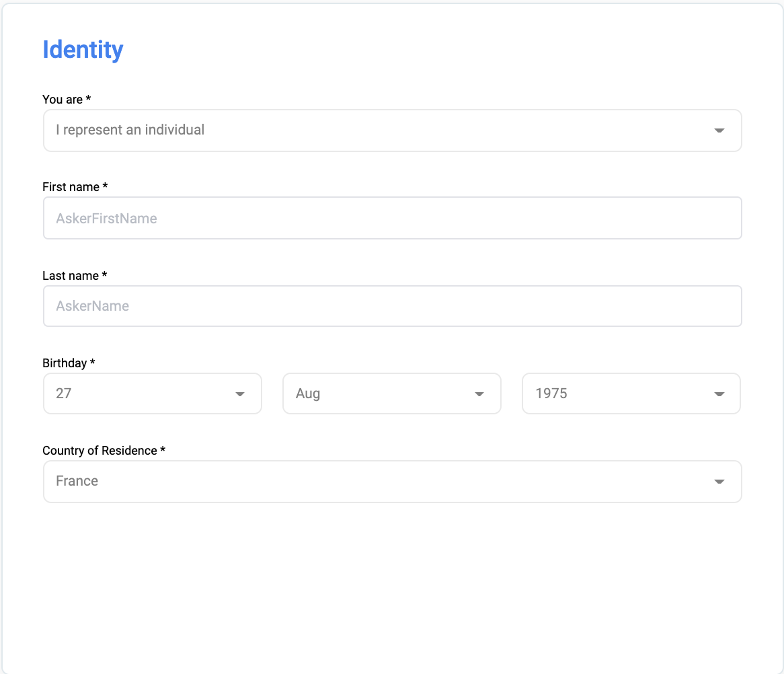Viewport: 784px width, 674px height.
Task: Click the birthday year dropdown arrow
Action: (719, 394)
